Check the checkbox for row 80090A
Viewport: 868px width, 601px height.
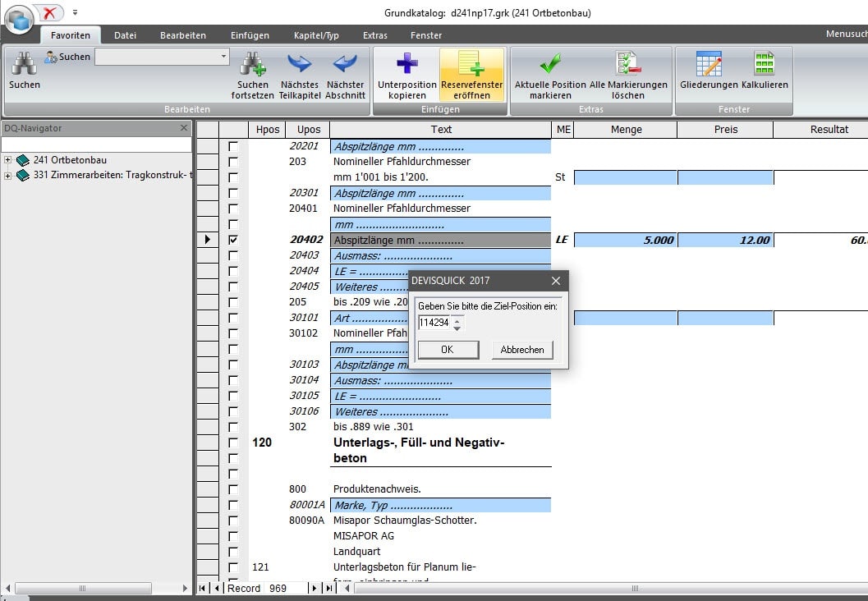coord(233,521)
